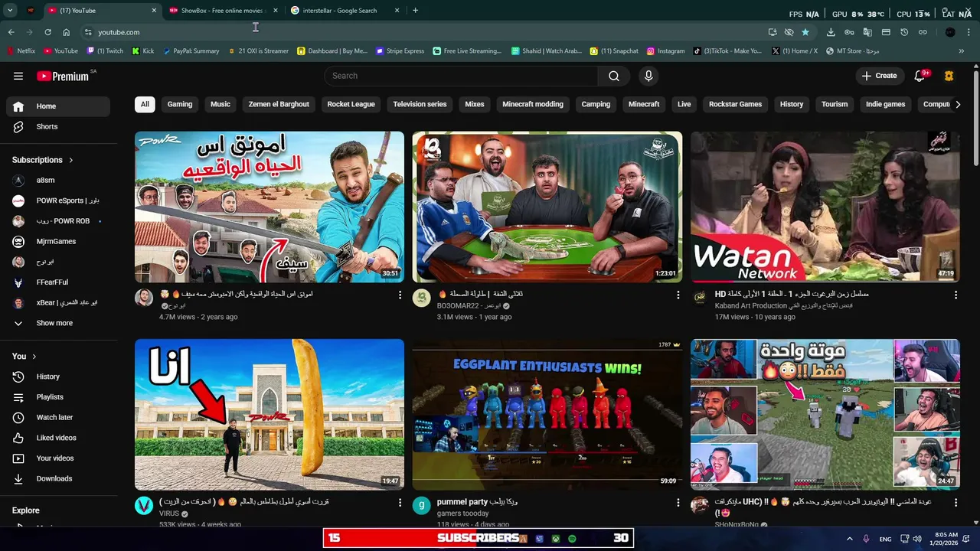This screenshot has height=551, width=980.
Task: Select the Minecraft modding chip
Action: (x=533, y=104)
